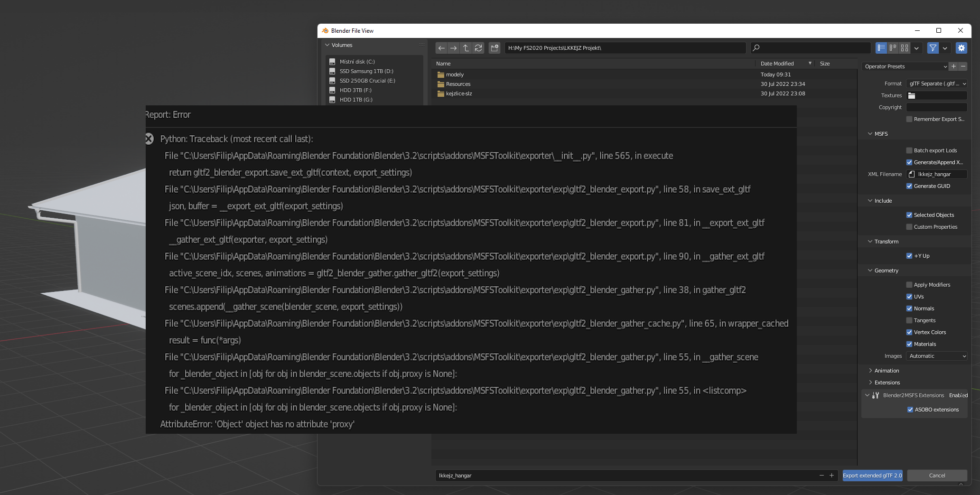The height and width of the screenshot is (495, 980).
Task: Create a new directory
Action: click(x=495, y=47)
